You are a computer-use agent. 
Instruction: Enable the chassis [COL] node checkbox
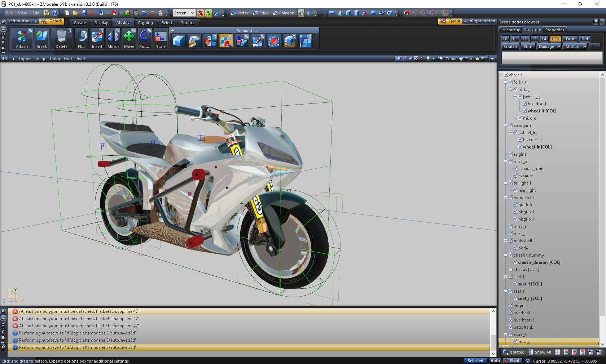pyautogui.click(x=511, y=270)
